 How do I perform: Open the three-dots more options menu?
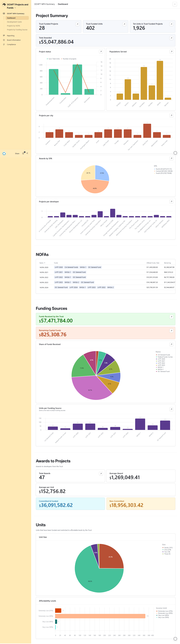click(175, 4)
